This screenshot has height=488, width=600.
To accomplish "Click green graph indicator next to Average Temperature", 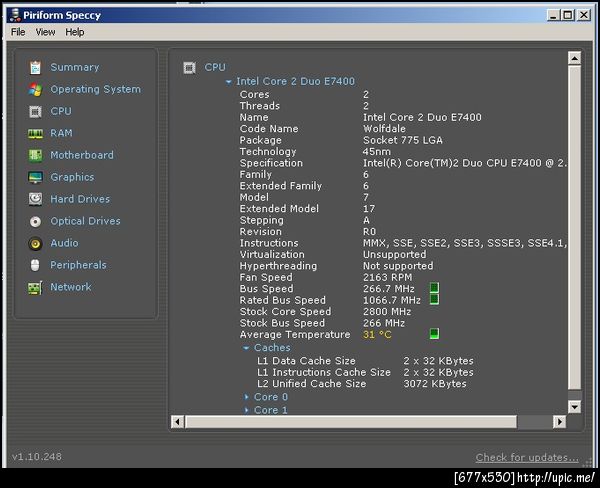I will pos(434,333).
